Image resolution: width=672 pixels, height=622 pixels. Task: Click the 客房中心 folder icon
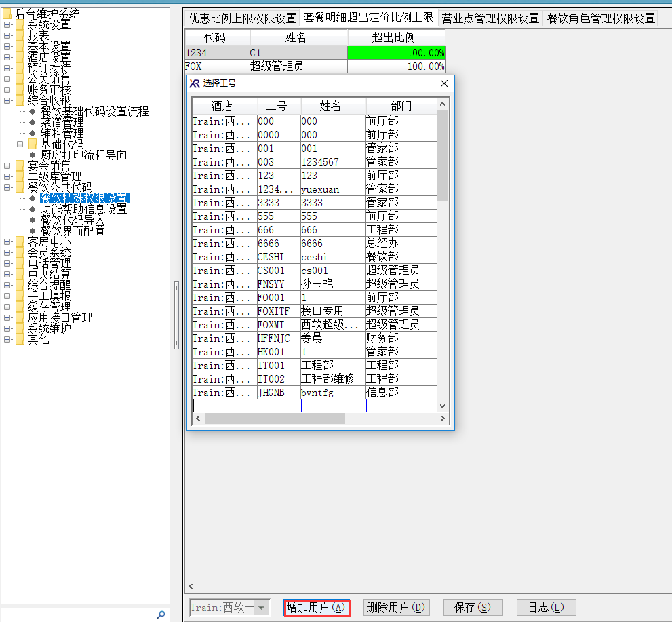pos(20,242)
